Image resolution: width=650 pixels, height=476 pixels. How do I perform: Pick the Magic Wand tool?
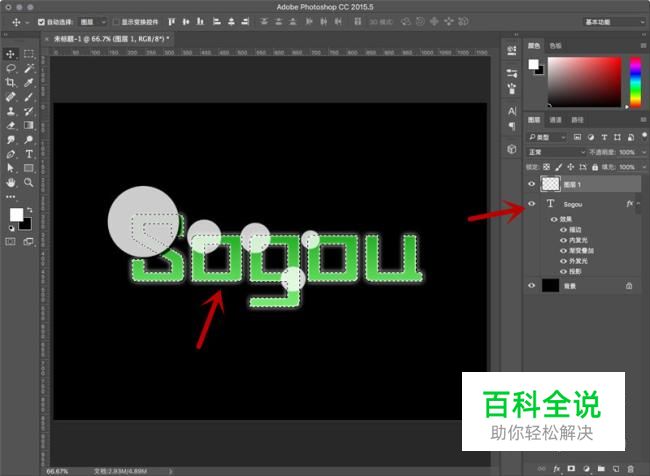click(x=29, y=68)
